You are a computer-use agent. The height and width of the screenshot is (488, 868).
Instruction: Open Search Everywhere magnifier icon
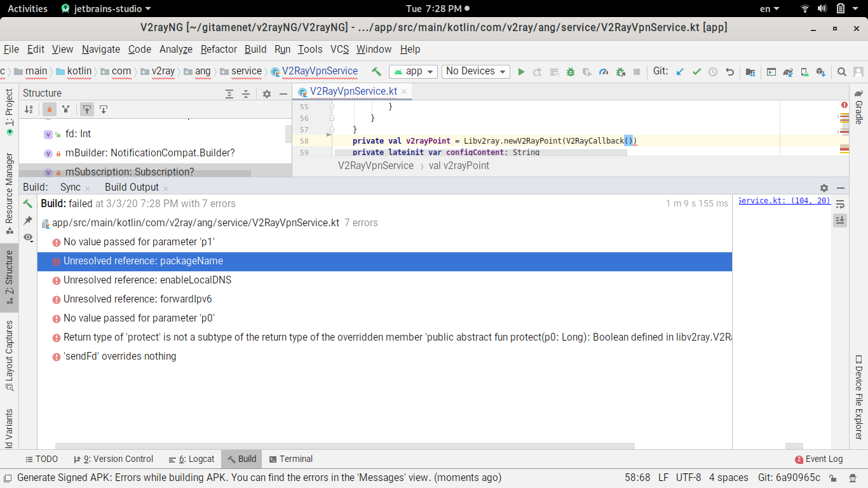(x=842, y=71)
